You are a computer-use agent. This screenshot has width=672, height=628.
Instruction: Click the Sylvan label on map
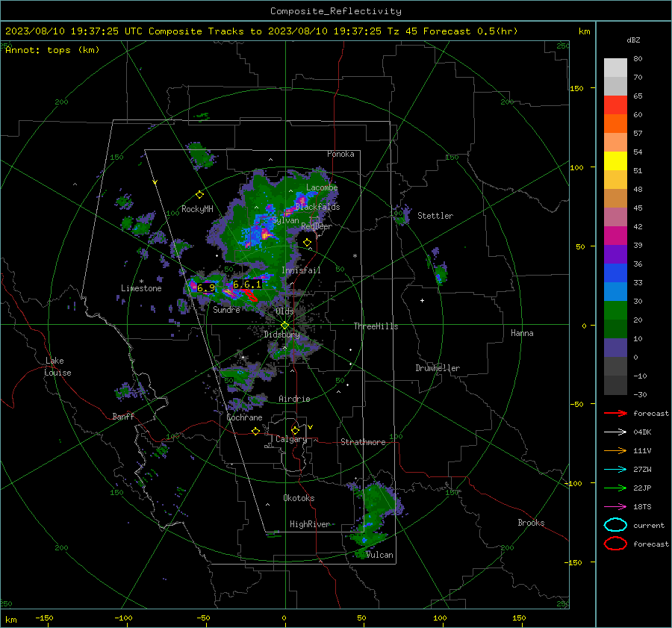pyautogui.click(x=285, y=220)
